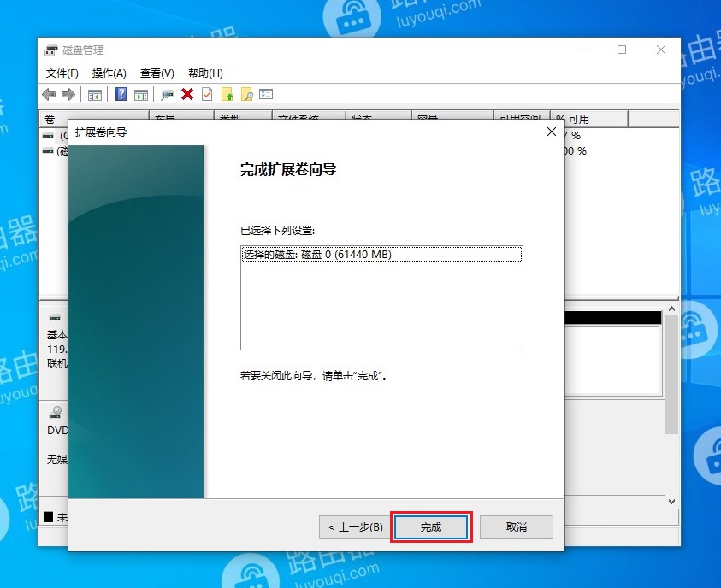
Task: Click the black unallocated legend square
Action: pyautogui.click(x=49, y=517)
